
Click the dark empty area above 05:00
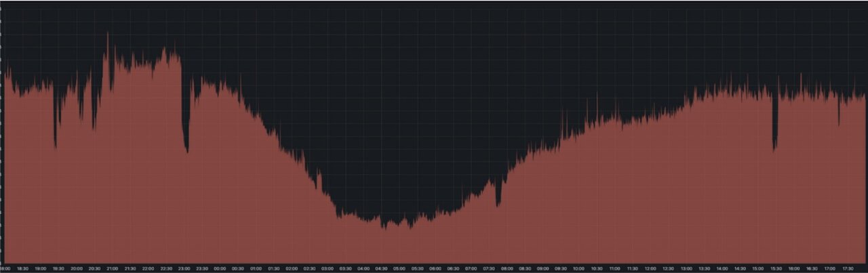coord(399,102)
